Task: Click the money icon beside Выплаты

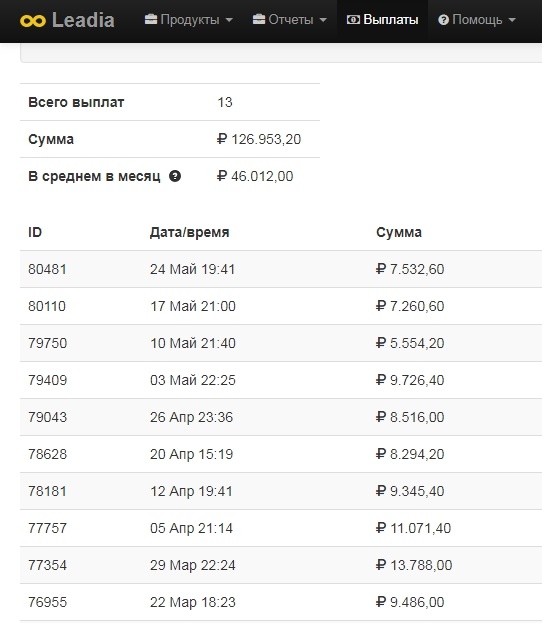Action: [353, 19]
